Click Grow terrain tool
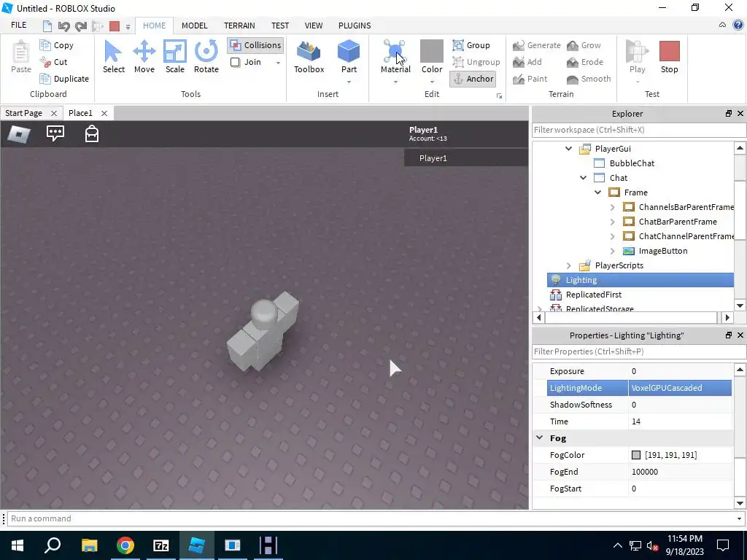747x560 pixels. click(584, 45)
